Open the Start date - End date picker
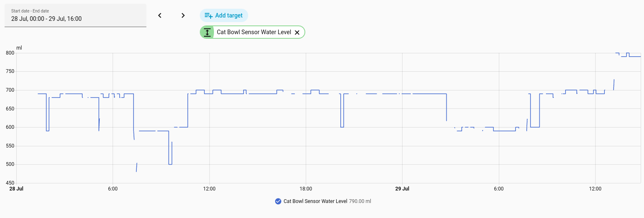The width and height of the screenshot is (644, 218). [x=75, y=15]
